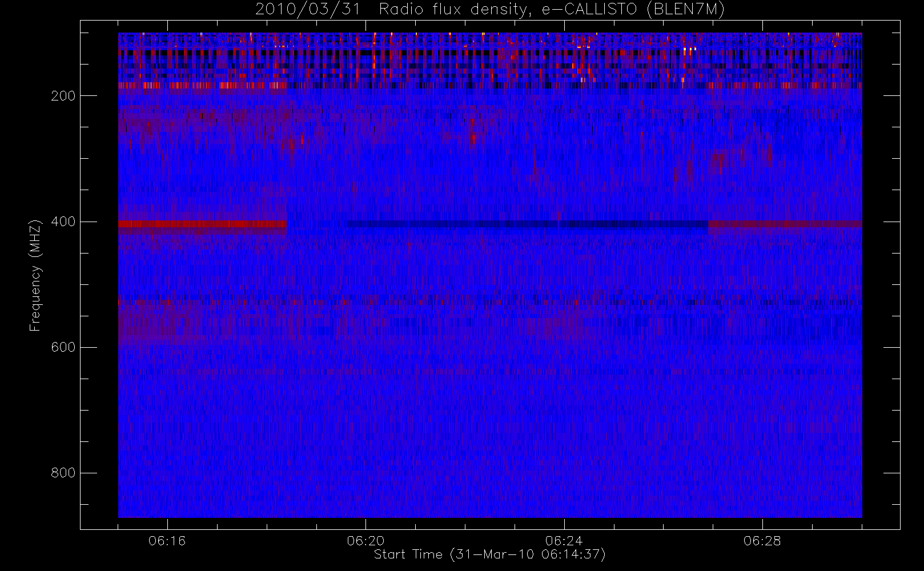The height and width of the screenshot is (571, 924).
Task: Click the 06:28 time tick label
Action: [x=762, y=541]
